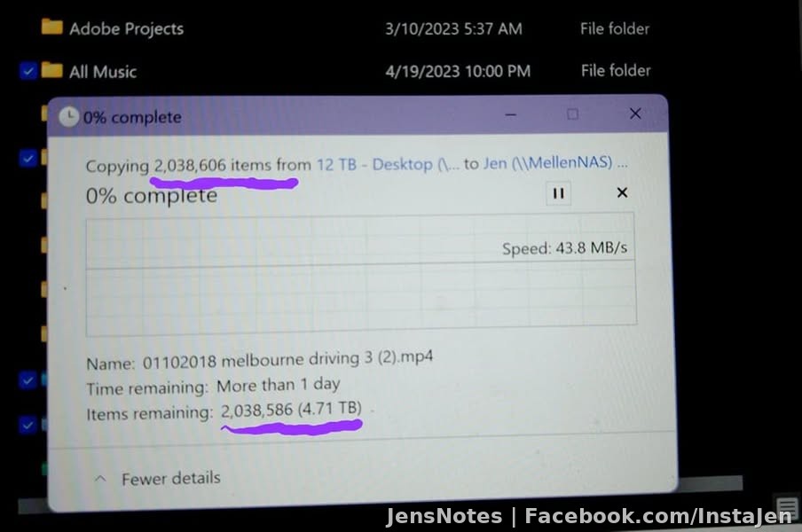Click the "2,038,606 items" count text

[213, 165]
